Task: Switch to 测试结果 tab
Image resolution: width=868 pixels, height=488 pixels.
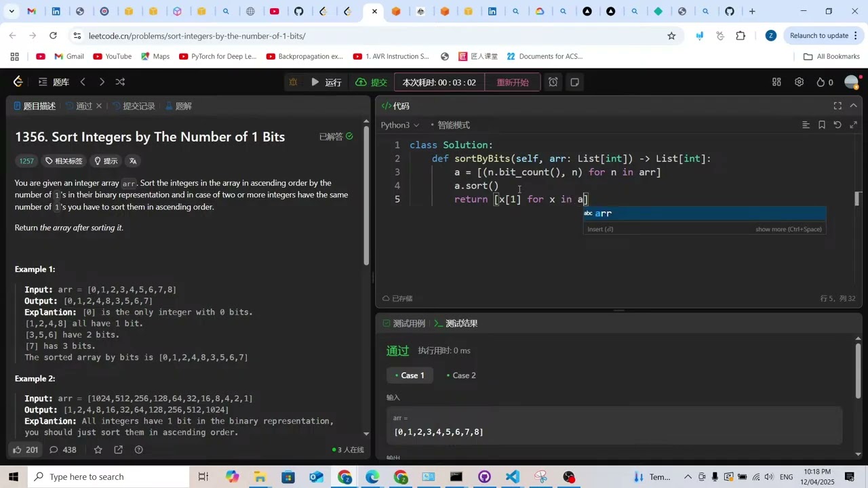Action: pos(456,323)
